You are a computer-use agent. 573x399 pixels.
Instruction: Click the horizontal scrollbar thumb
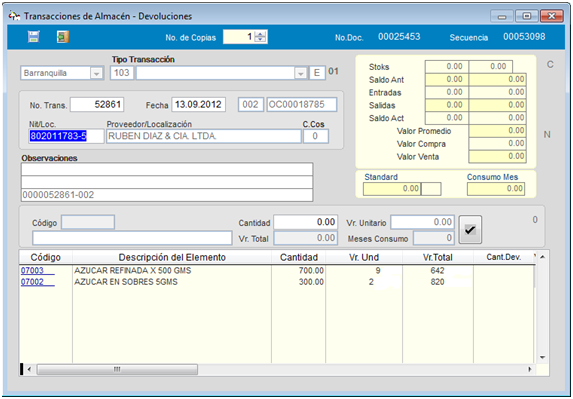[x=117, y=369]
